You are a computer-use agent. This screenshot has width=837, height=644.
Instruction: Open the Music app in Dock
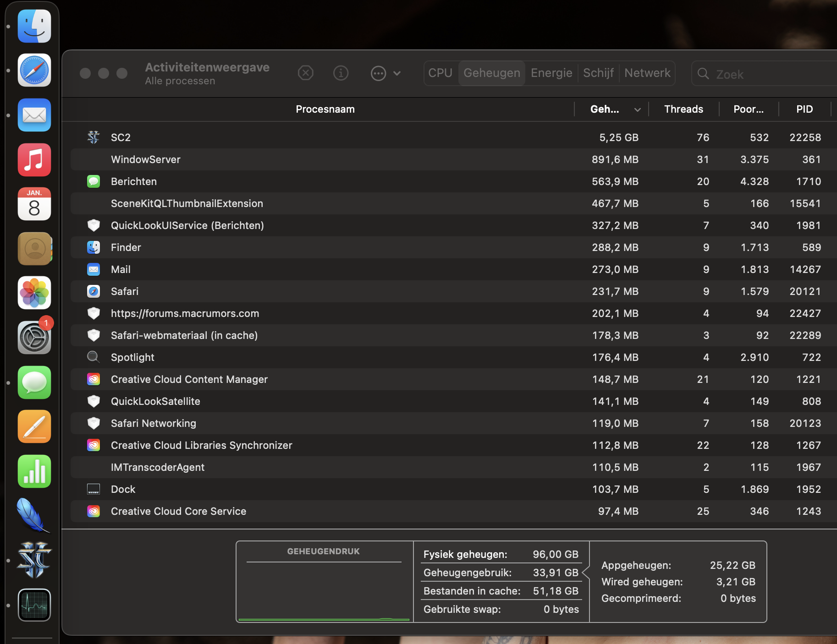pyautogui.click(x=34, y=160)
